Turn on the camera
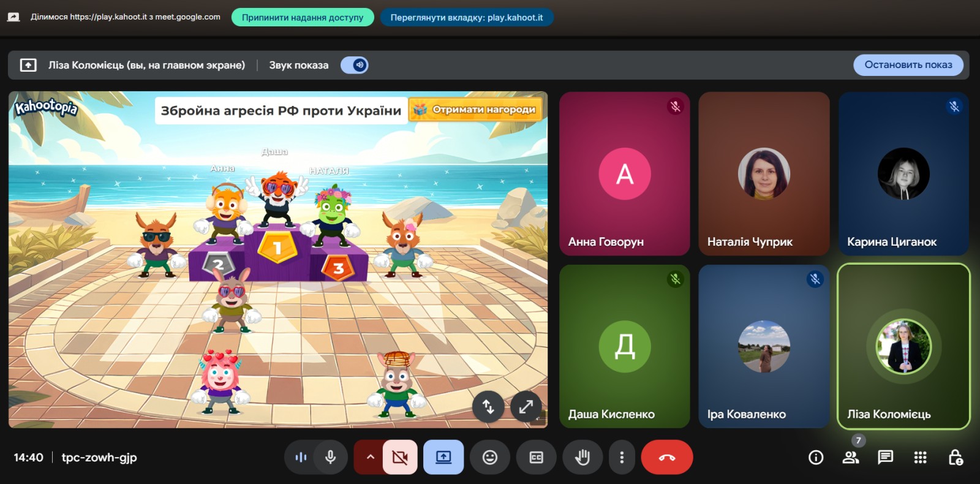980x484 pixels. (x=400, y=457)
